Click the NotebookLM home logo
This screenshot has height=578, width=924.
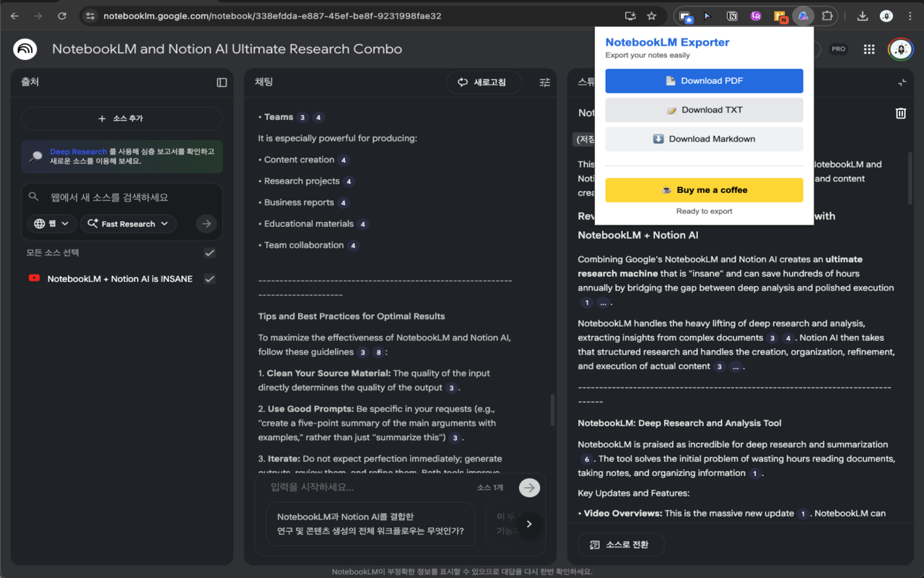pyautogui.click(x=25, y=49)
